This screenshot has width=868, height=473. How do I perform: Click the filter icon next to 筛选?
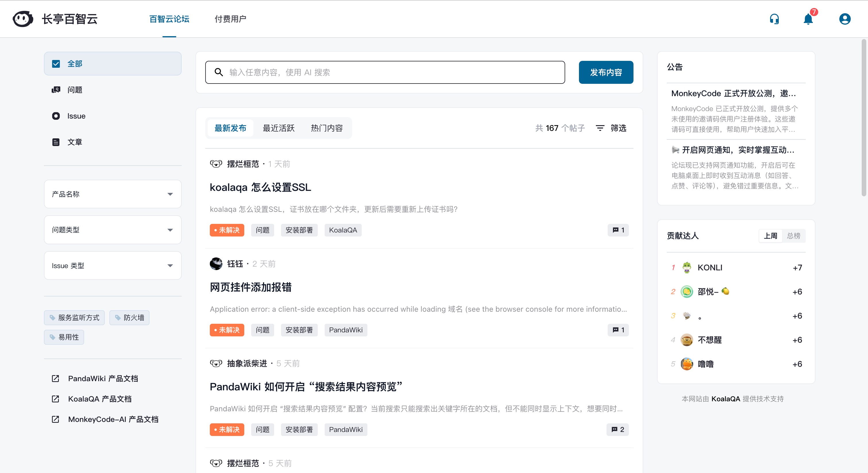[600, 128]
